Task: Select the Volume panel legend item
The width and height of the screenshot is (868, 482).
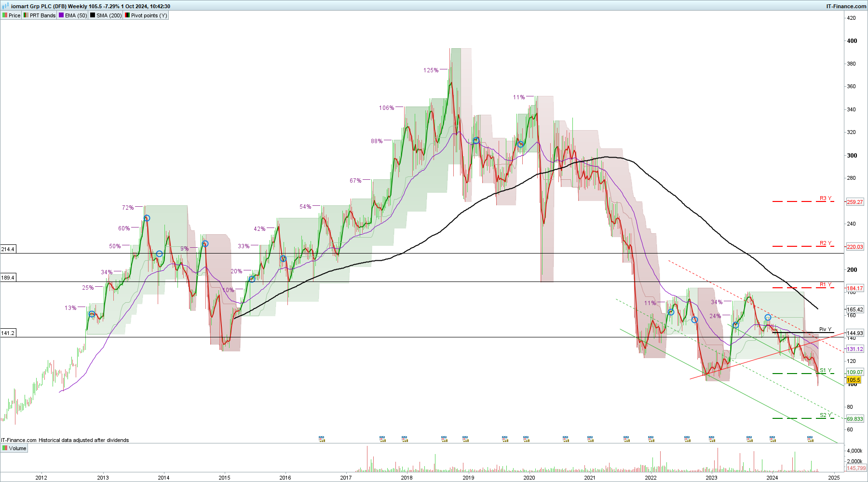Action: (14, 448)
